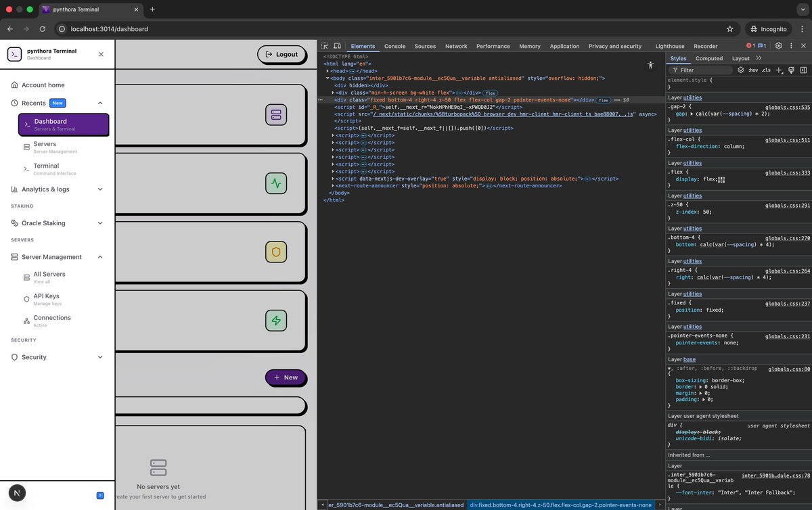The height and width of the screenshot is (510, 812).
Task: Open DevTools settings gear
Action: tap(779, 46)
